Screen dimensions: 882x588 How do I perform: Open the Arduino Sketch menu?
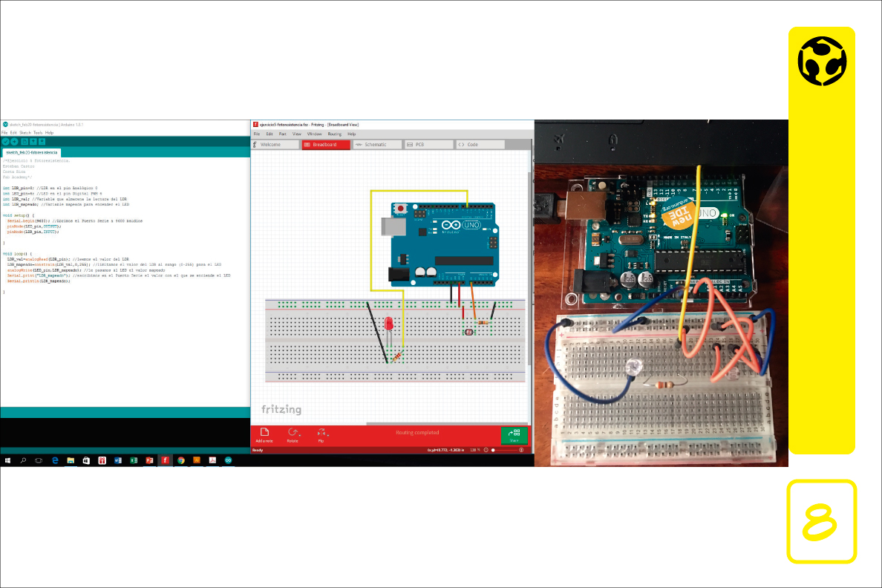click(25, 133)
